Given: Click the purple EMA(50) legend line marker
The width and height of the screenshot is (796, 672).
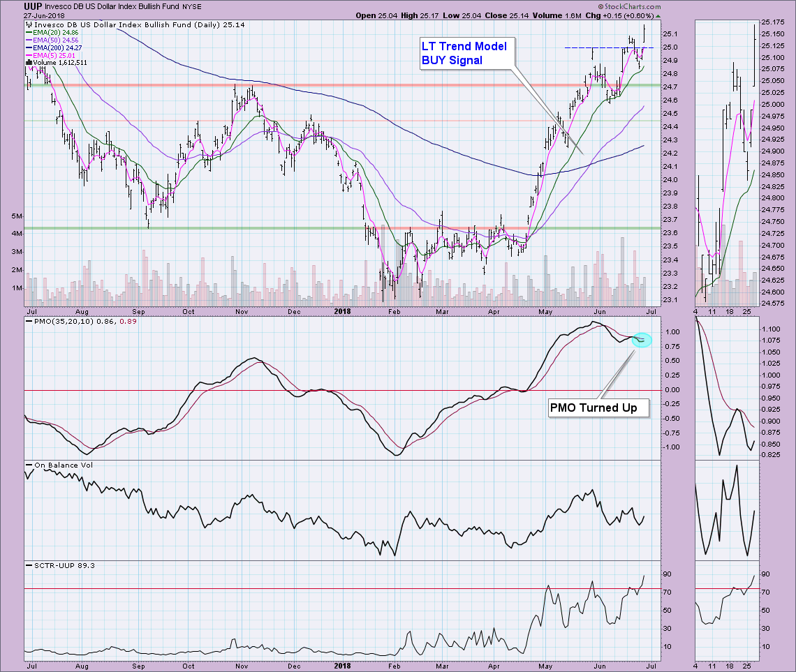Looking at the screenshot, I should click(29, 40).
